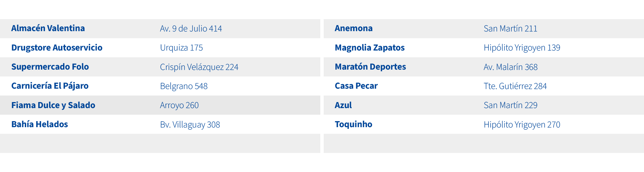Open the Supermercado Folo entry
Screen dimensions: 644x172
point(50,67)
